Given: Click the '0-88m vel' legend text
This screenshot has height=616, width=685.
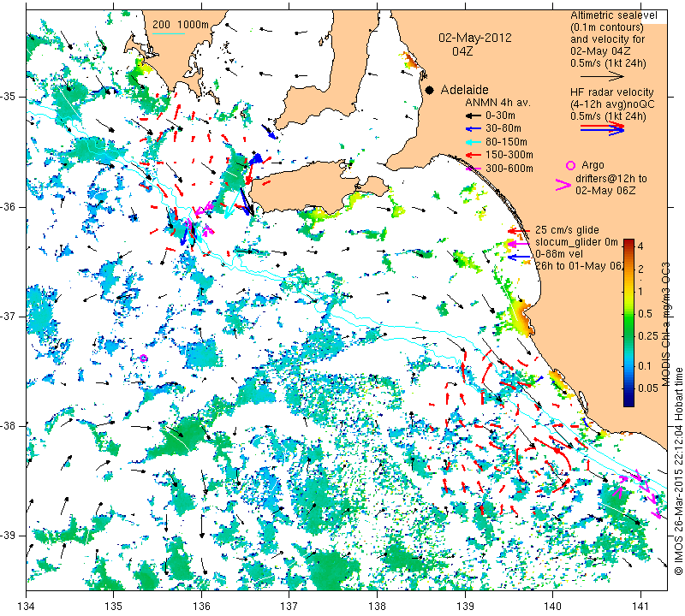Looking at the screenshot, I should click(559, 253).
